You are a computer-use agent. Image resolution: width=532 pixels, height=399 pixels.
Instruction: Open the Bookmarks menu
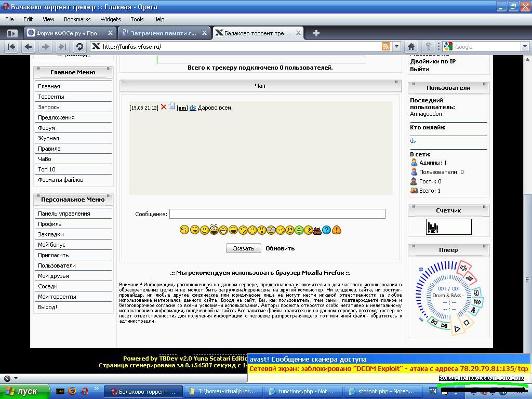77,19
